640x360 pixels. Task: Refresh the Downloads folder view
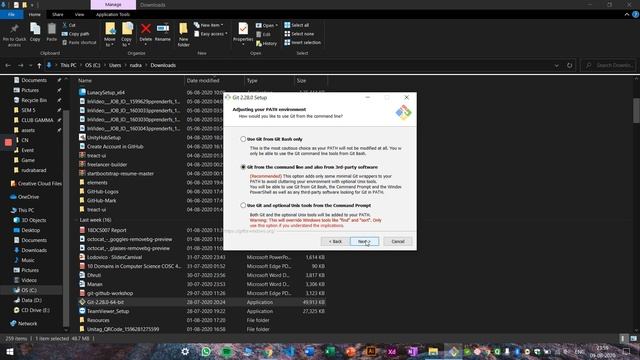pyautogui.click(x=569, y=65)
